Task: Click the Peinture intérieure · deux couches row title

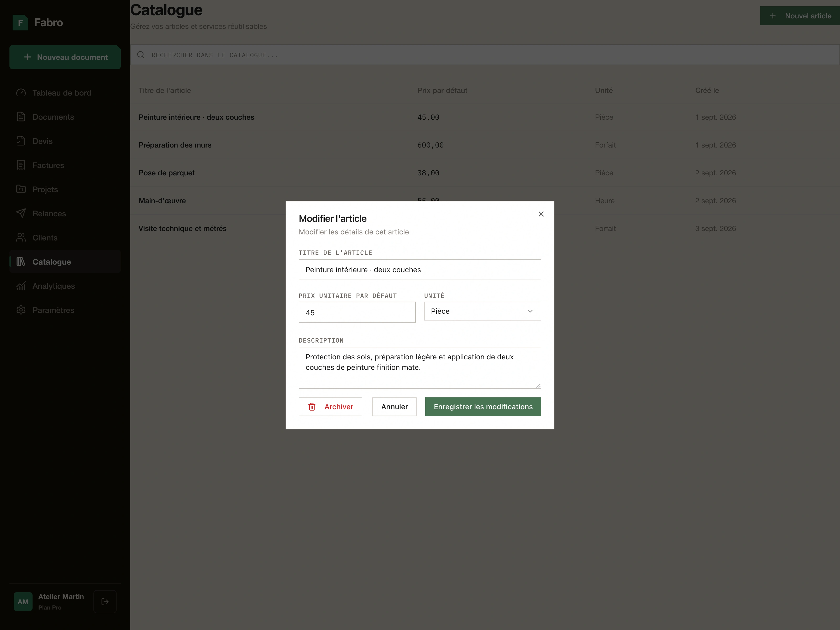Action: pyautogui.click(x=196, y=117)
